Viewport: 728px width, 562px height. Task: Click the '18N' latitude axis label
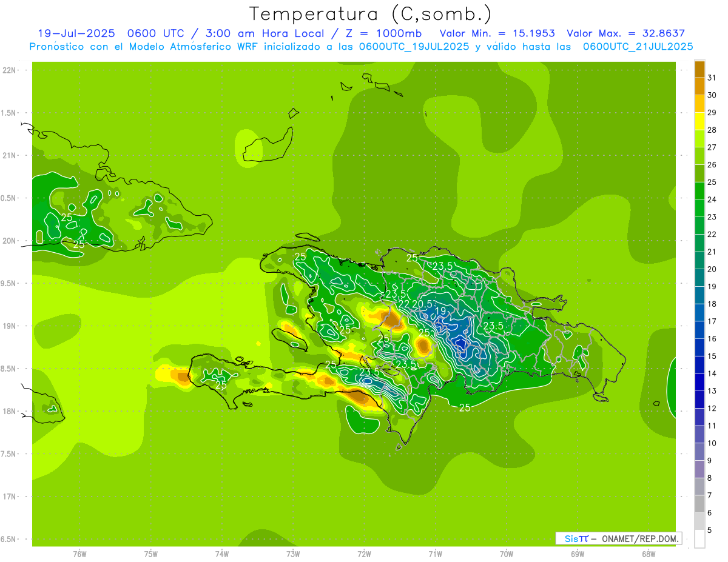coord(10,411)
